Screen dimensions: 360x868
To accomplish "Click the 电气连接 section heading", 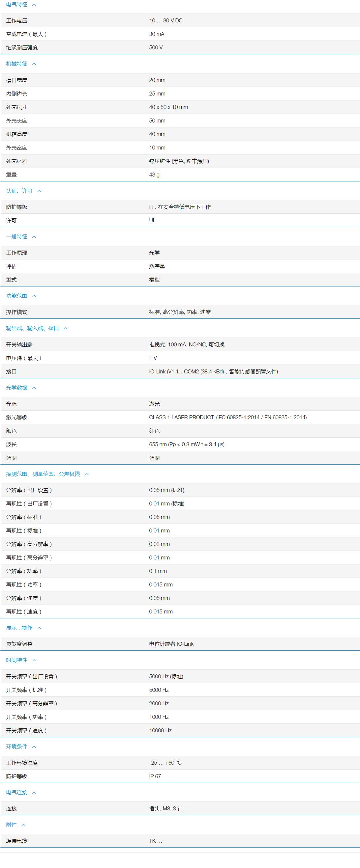I will (16, 792).
